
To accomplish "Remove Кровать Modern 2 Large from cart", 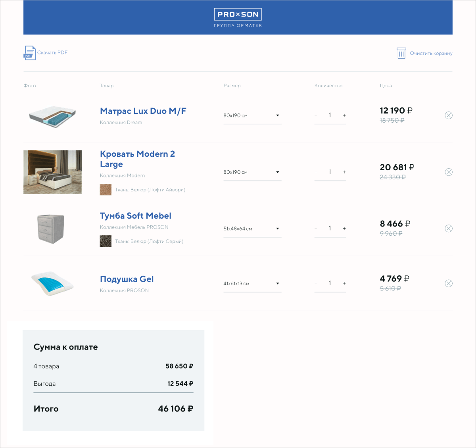I will point(449,172).
